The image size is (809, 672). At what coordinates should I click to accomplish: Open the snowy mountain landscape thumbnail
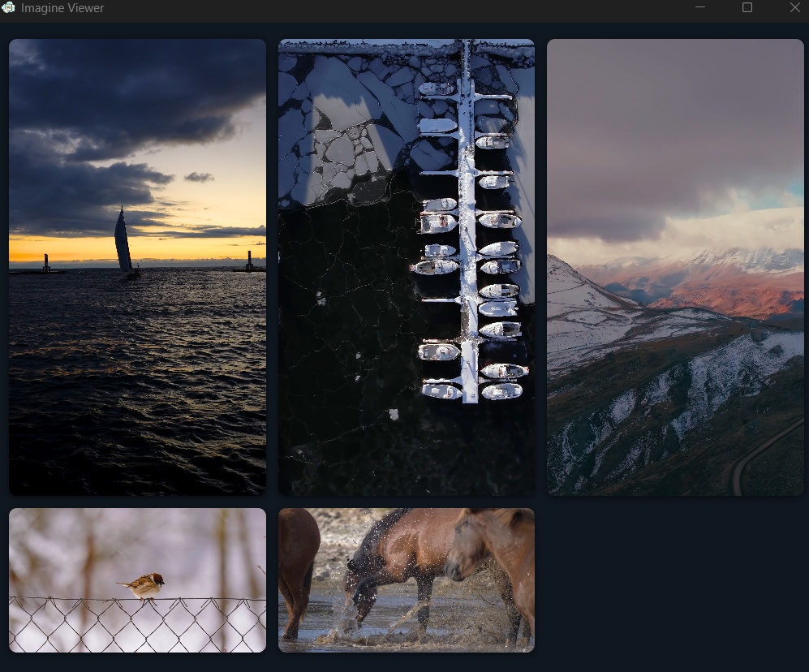pos(675,267)
